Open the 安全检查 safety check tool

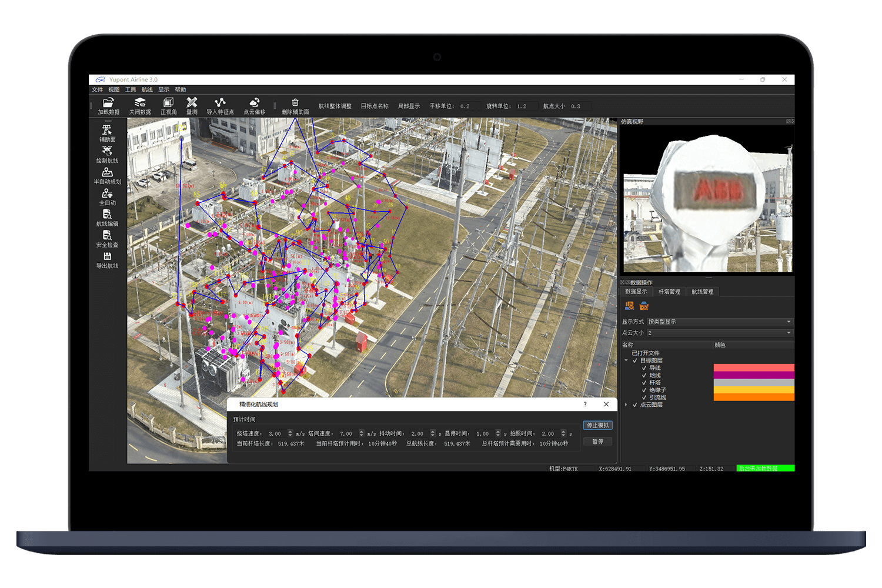pos(107,236)
